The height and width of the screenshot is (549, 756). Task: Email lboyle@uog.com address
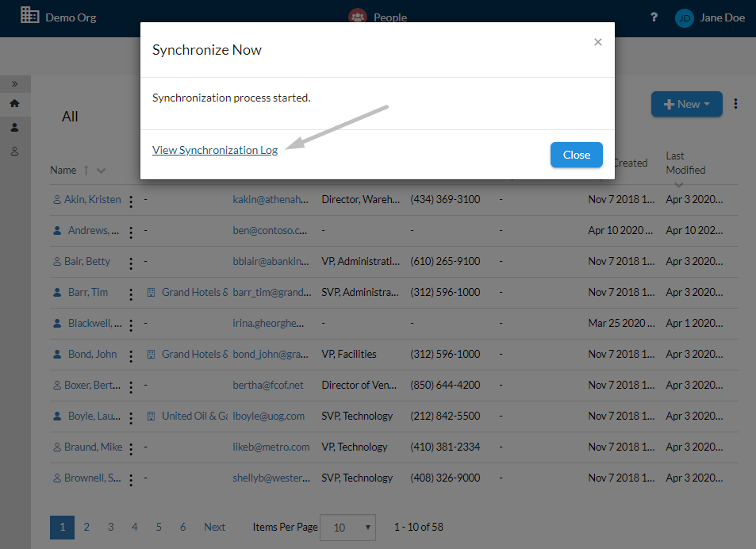(x=269, y=416)
